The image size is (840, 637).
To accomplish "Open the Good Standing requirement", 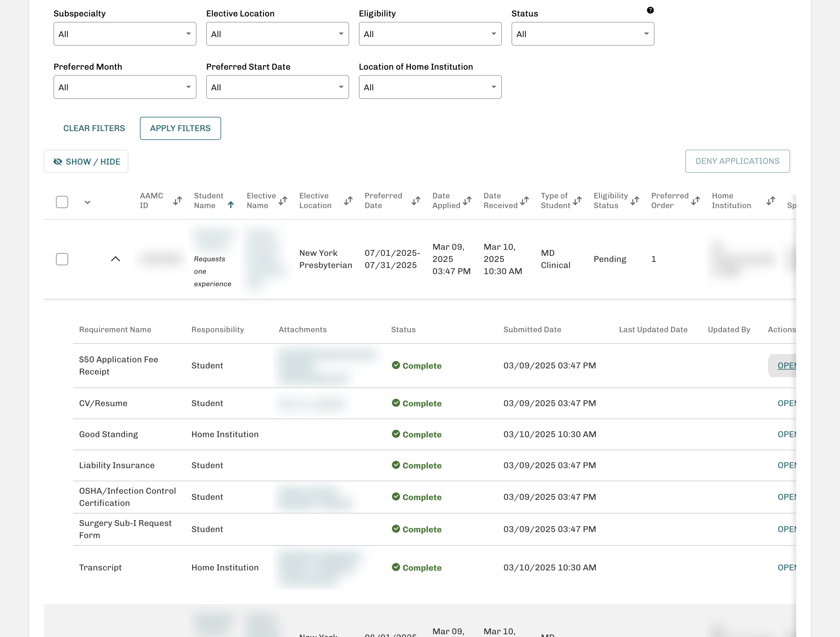I will [x=786, y=434].
